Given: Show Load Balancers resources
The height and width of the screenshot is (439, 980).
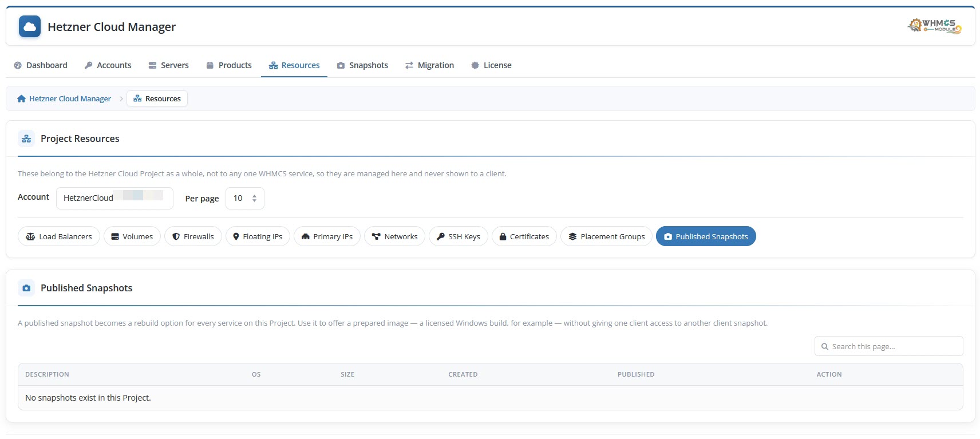Looking at the screenshot, I should point(59,236).
